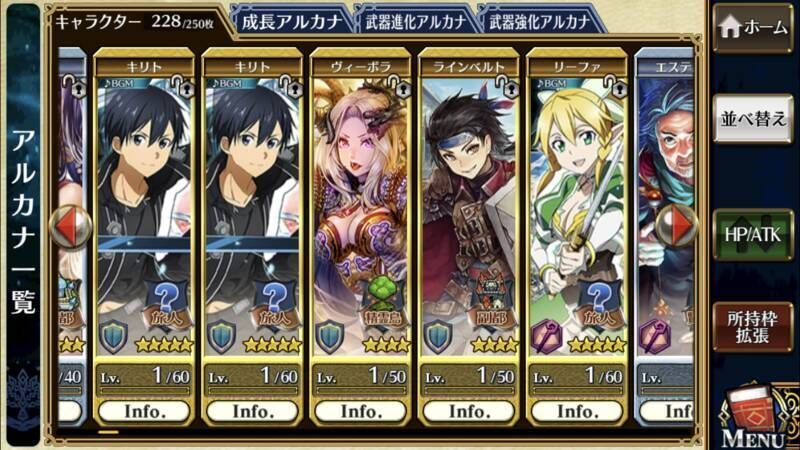Play the BGM icon on the リーファ card
Viewport: 800px width, 450px height.
click(550, 83)
